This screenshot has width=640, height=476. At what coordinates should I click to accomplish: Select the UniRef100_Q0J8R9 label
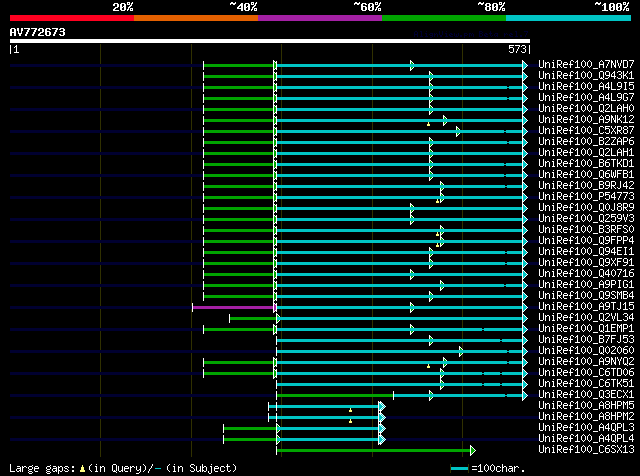(x=586, y=208)
